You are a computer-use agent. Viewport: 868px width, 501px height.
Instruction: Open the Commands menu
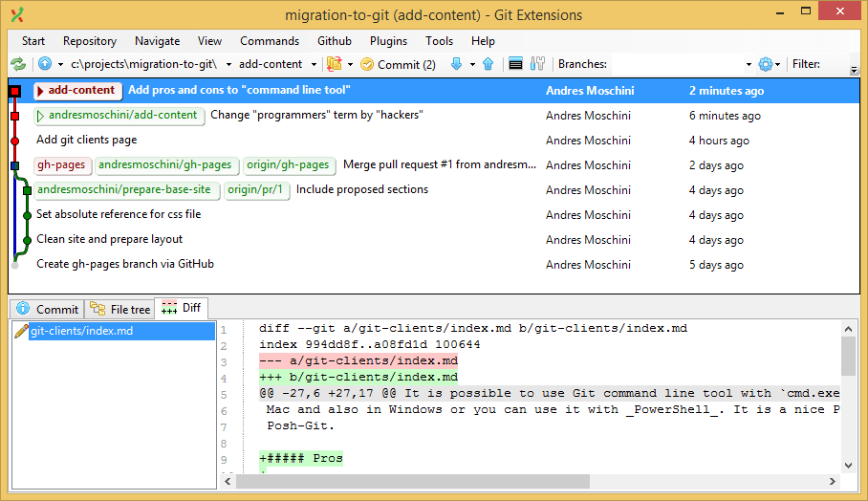pos(270,41)
